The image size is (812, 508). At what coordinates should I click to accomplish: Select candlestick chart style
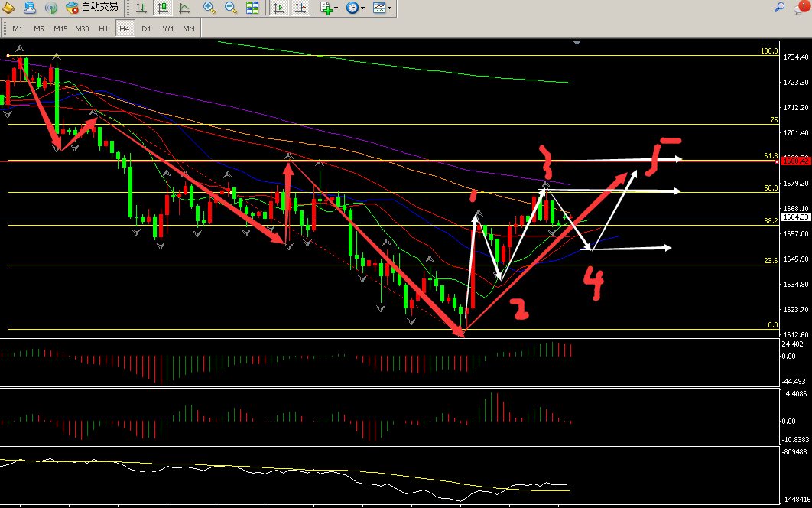(x=163, y=8)
